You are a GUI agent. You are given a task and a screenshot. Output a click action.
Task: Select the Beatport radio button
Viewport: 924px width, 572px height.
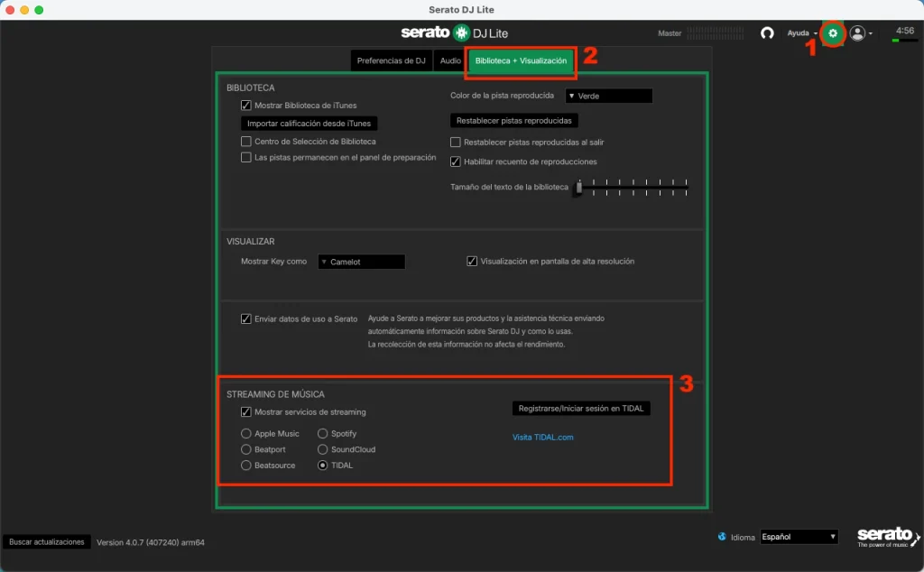click(x=245, y=449)
